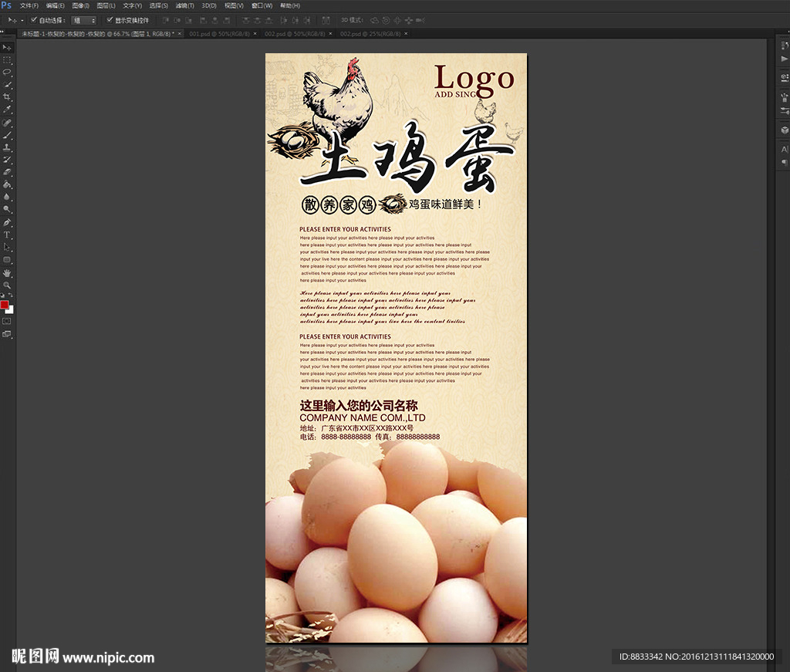The image size is (790, 672).
Task: Open the 图层(L) menu
Action: 106,5
